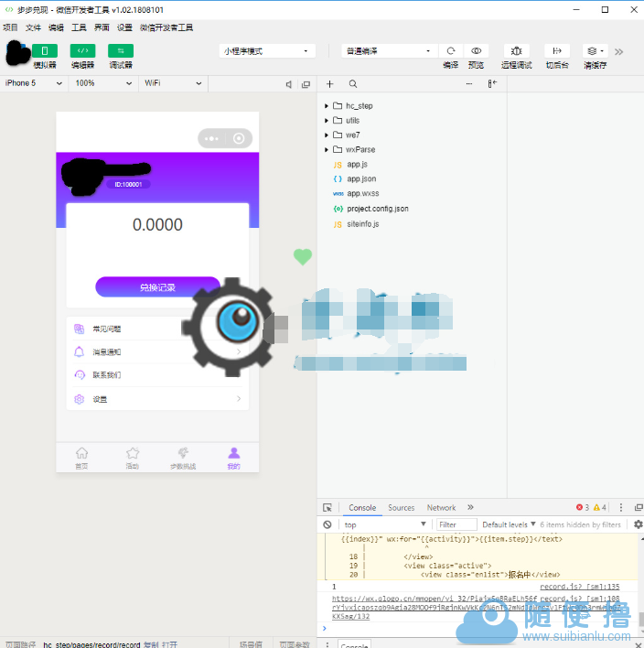
Task: Mute the simulator sound icon
Action: click(289, 84)
